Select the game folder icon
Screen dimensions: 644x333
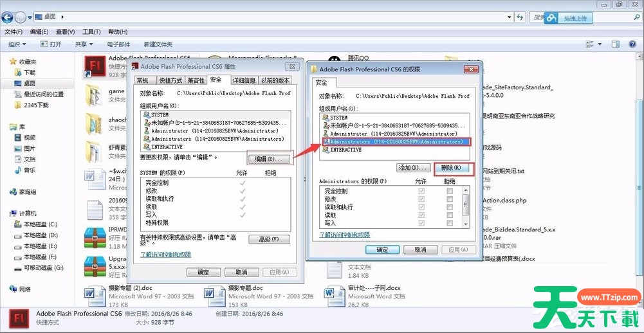click(93, 95)
